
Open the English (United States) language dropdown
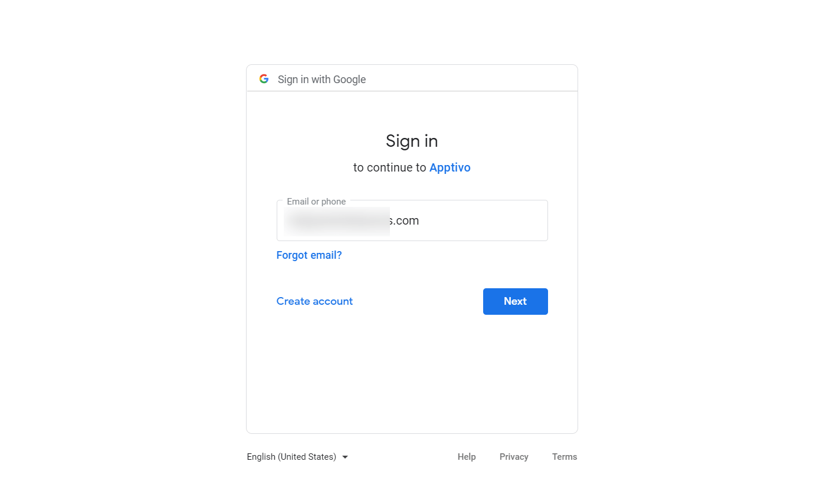point(291,457)
